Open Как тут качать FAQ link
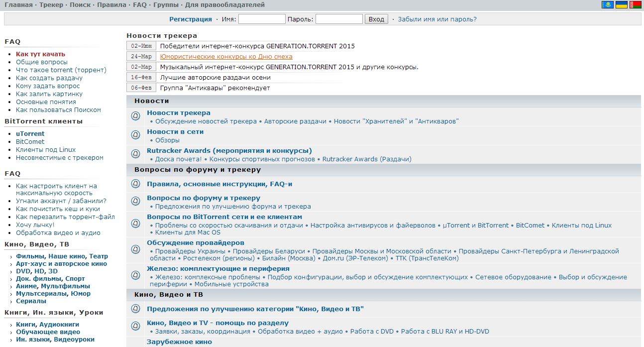 [x=40, y=54]
